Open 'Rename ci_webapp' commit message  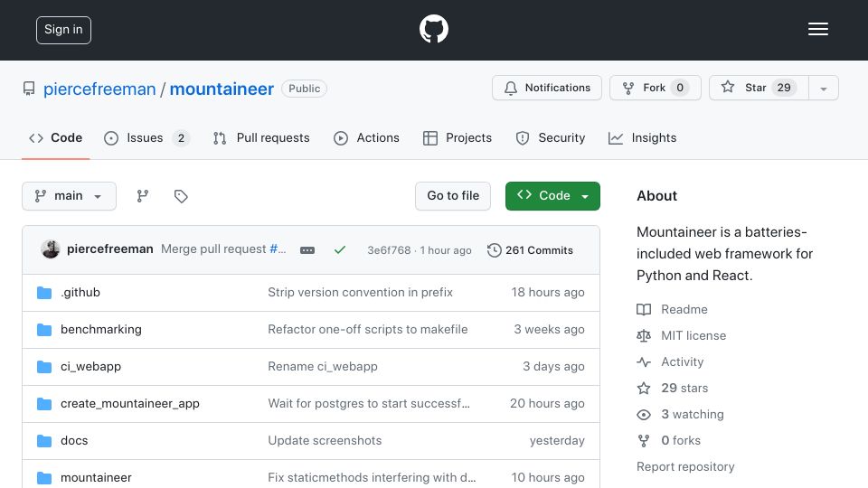[x=323, y=367]
